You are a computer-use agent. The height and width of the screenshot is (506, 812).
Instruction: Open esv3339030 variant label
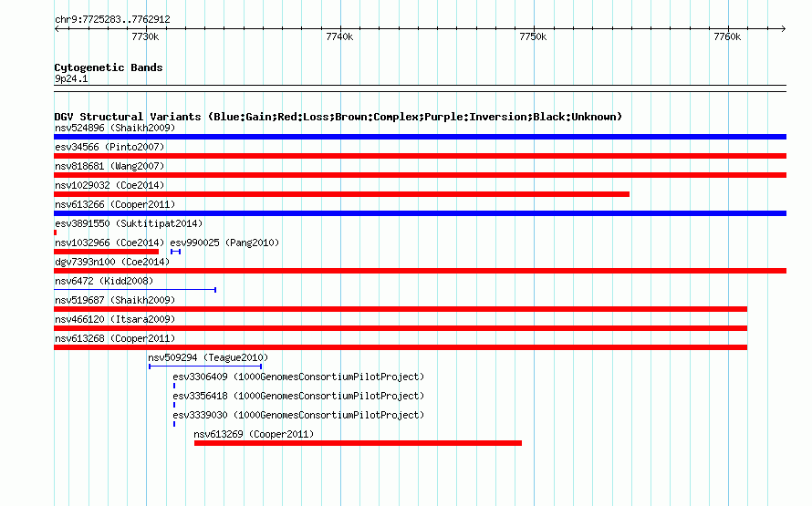pos(298,415)
